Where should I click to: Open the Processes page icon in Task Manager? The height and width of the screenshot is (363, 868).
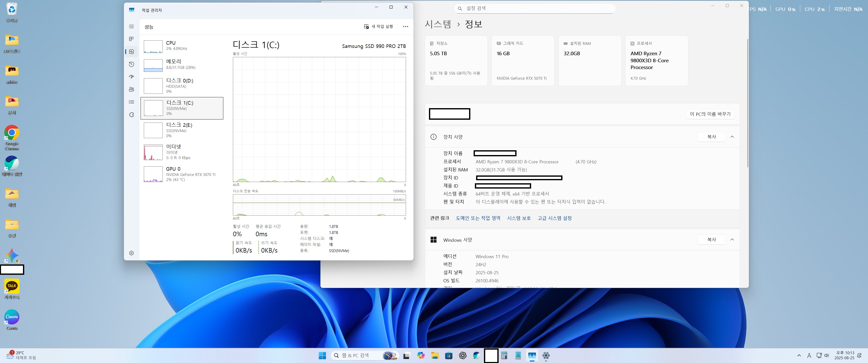click(131, 39)
